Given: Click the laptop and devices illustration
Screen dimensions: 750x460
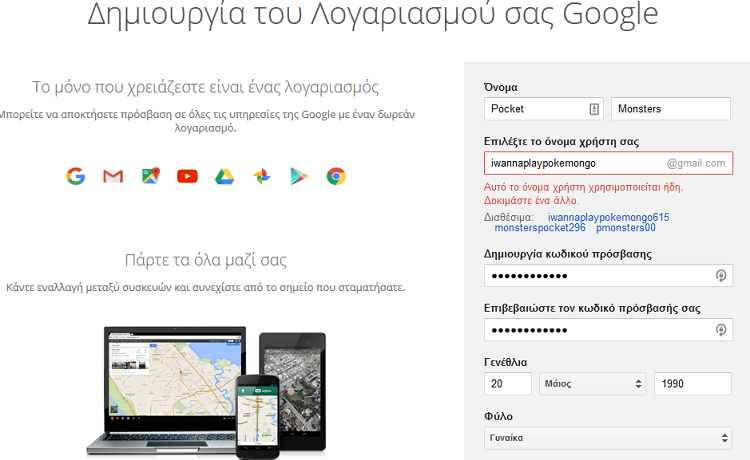Looking at the screenshot, I should [206, 392].
